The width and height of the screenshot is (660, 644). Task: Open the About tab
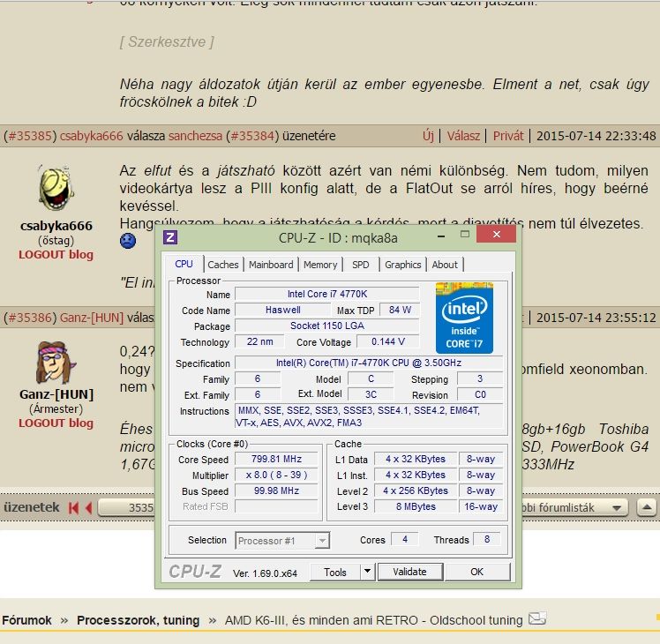point(445,265)
